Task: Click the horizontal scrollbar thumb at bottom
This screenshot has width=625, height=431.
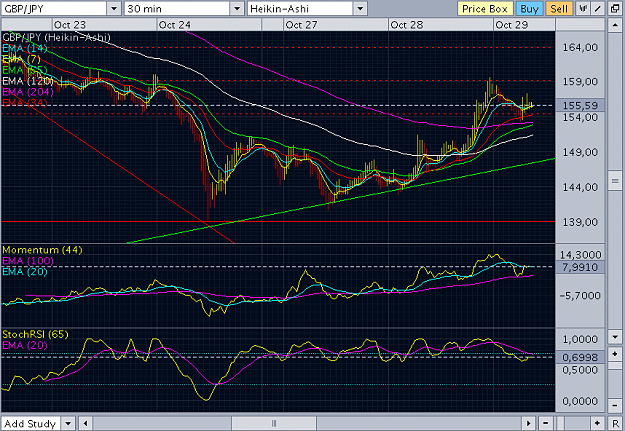Action: [274, 423]
